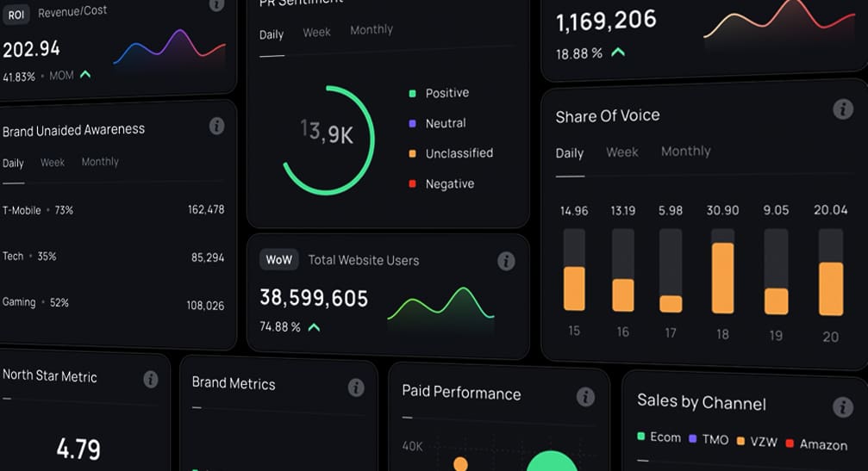This screenshot has width=868, height=471.
Task: Click the T-Mobile row in awareness list
Action: [112, 210]
